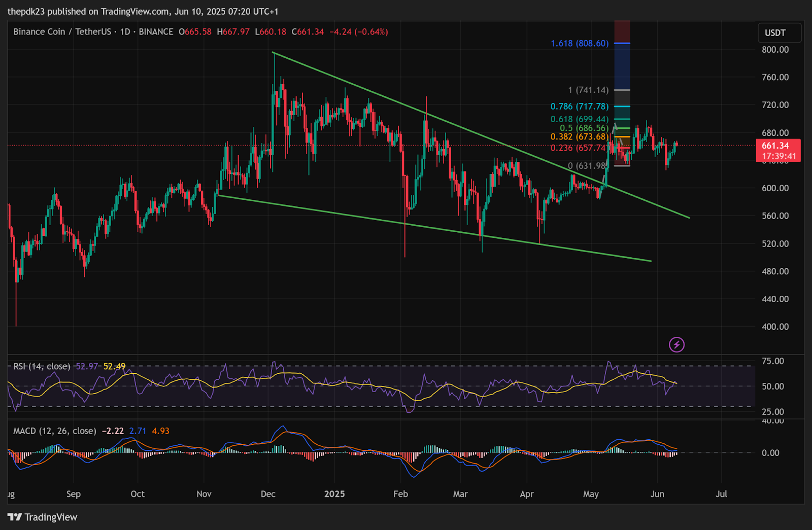Click the RSI 25.00 scale label
812x530 pixels.
coord(773,412)
